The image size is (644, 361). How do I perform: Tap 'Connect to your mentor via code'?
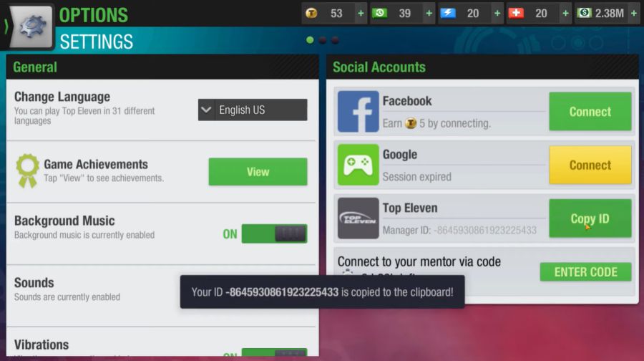(419, 261)
